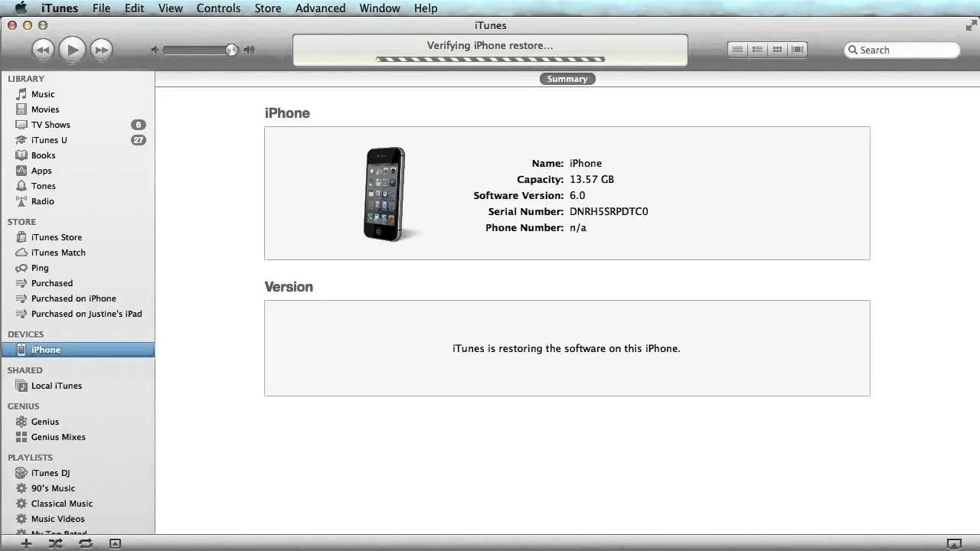
Task: Click the Add Playlist plus button
Action: [x=26, y=543]
